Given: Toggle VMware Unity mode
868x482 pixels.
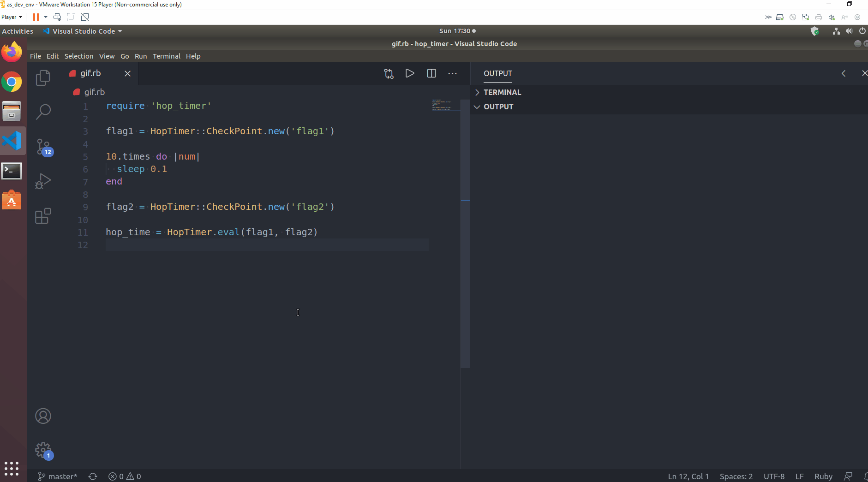Looking at the screenshot, I should tap(85, 17).
